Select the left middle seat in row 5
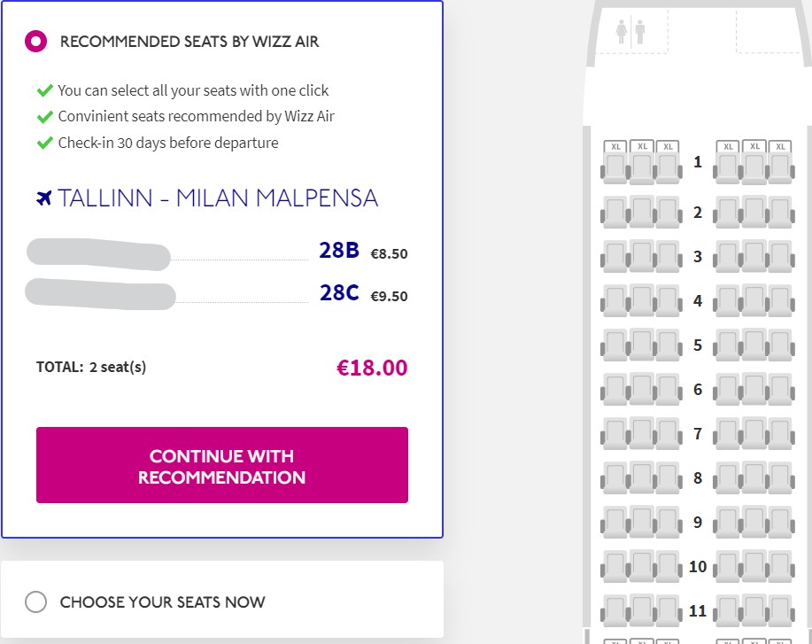 click(642, 345)
